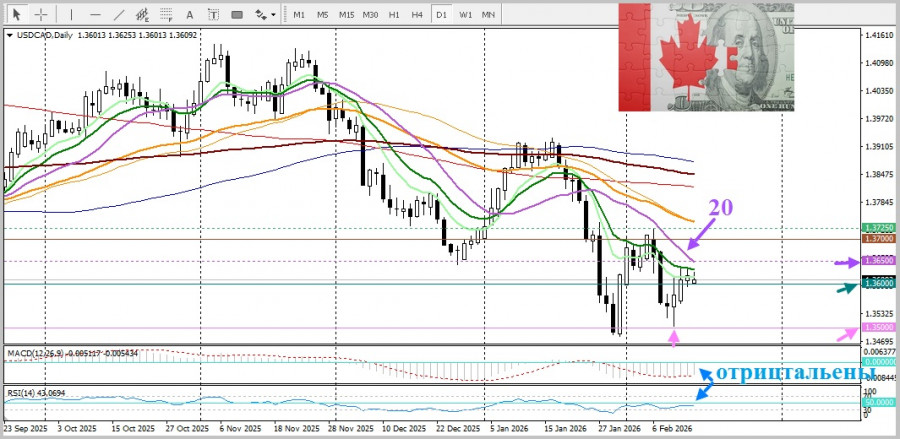The width and height of the screenshot is (900, 439).
Task: Expand the USDCAD chart title triangle
Action: coord(10,35)
